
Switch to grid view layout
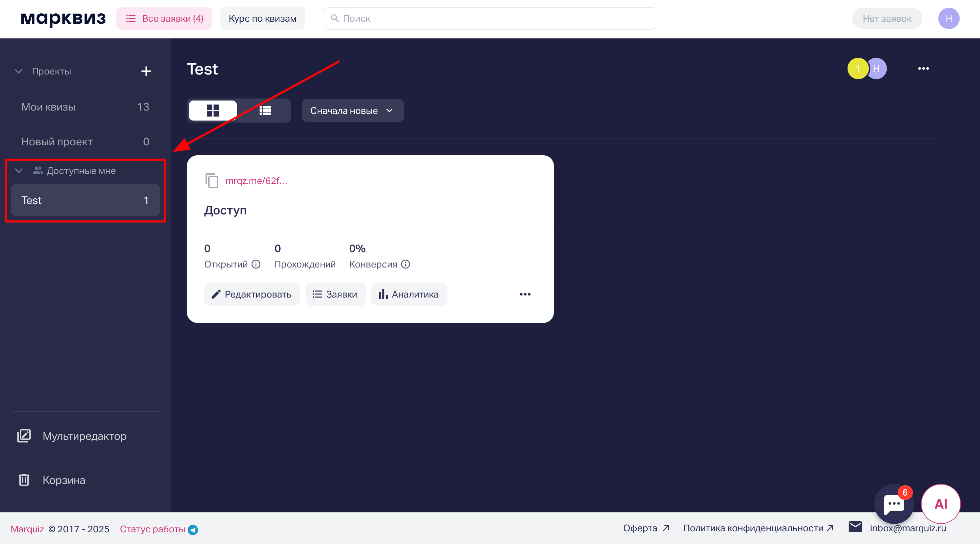(x=213, y=111)
